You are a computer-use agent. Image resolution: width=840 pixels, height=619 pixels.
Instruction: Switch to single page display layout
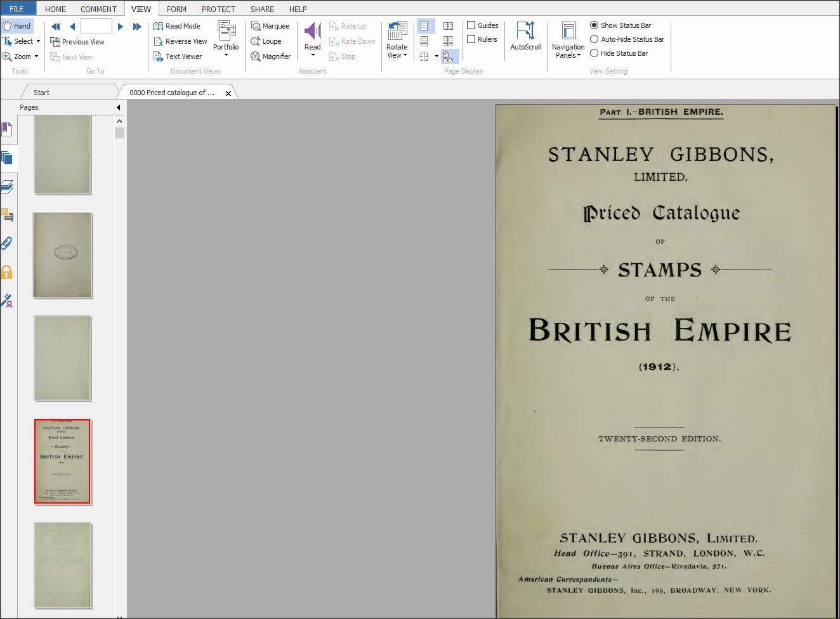[x=424, y=26]
